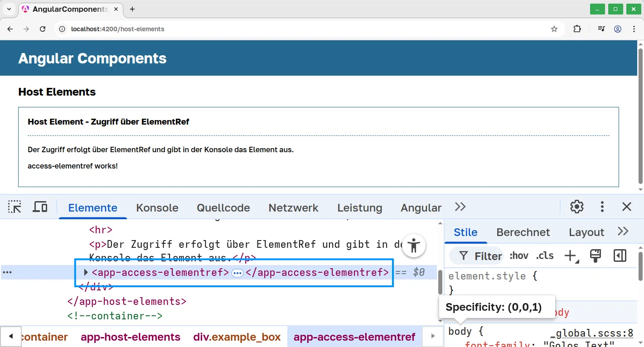Open the DevTools three-dot menu
The height and width of the screenshot is (347, 644).
coord(602,207)
